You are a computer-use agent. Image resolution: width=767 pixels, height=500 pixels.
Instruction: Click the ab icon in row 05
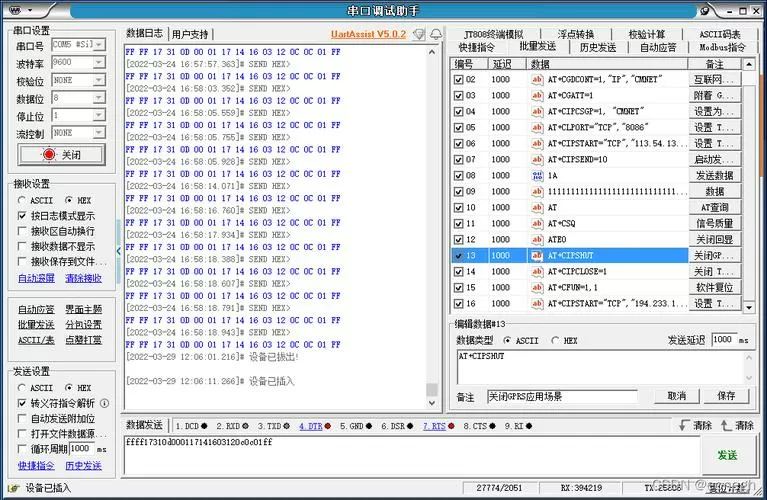(537, 128)
